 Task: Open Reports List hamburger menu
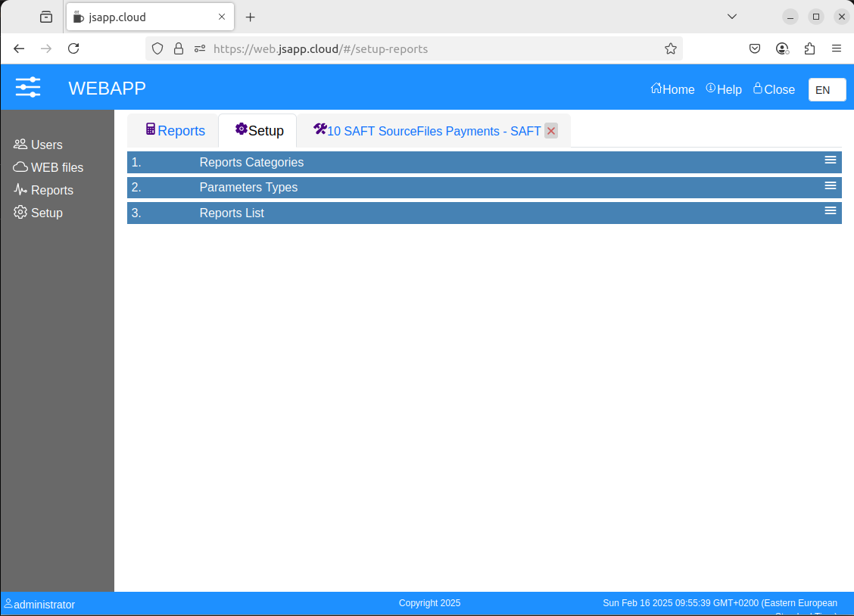coord(830,210)
